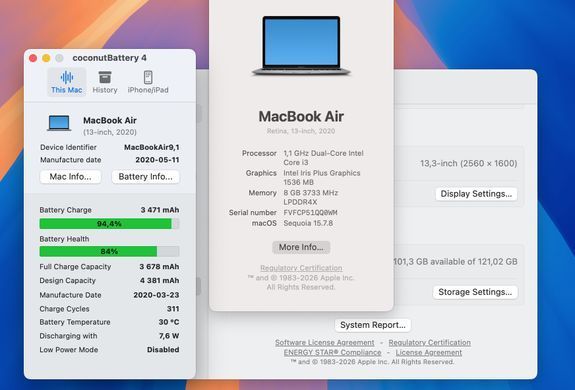
Task: Select the Memory 8 GB 3733 MHz text
Action: [311, 197]
